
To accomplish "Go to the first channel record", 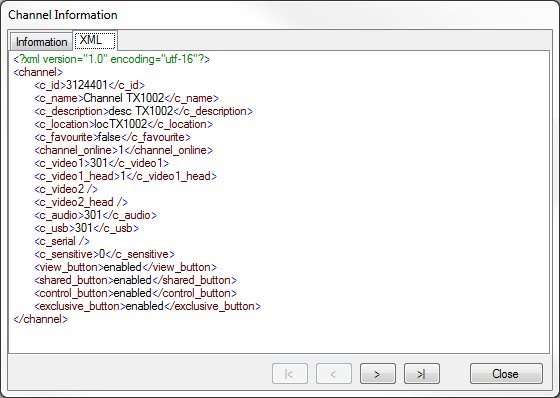I will tap(290, 374).
